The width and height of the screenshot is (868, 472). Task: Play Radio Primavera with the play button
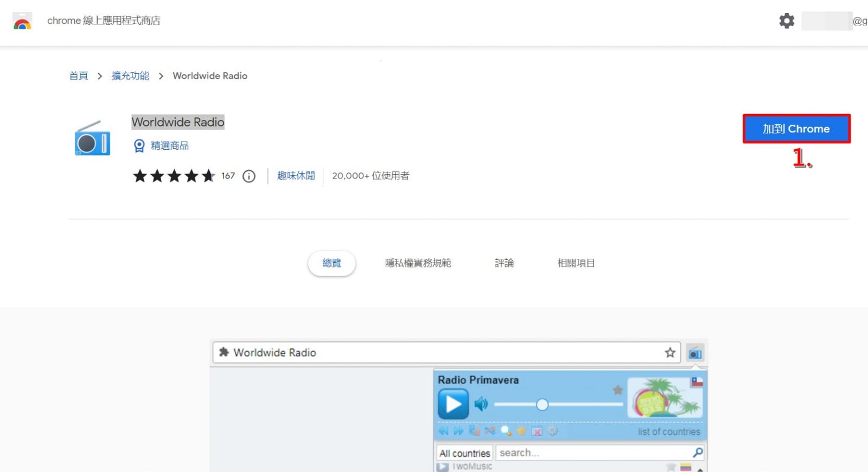tap(454, 404)
